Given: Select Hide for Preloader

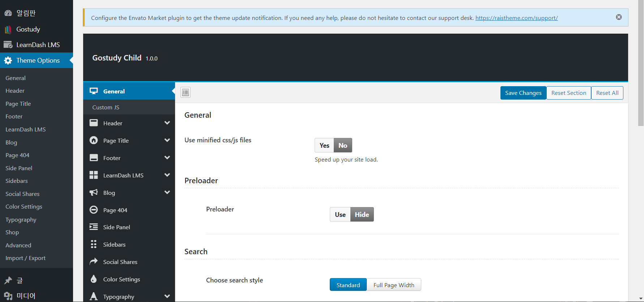Looking at the screenshot, I should click(362, 214).
